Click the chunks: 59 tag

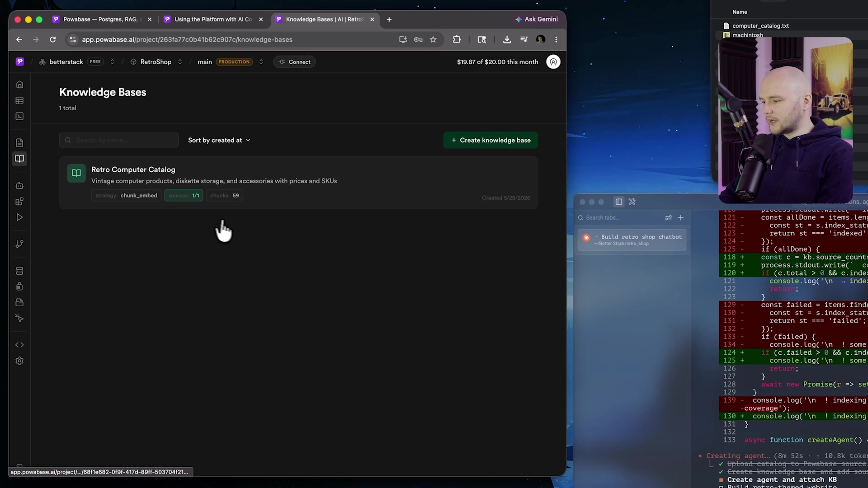pyautogui.click(x=225, y=195)
